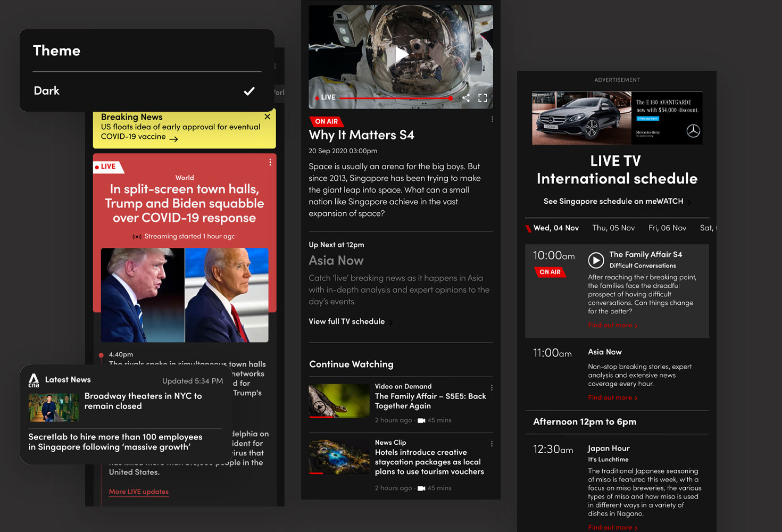The height and width of the screenshot is (532, 782).
Task: Open options for The Family Affair S5E5 item
Action: [x=492, y=388]
